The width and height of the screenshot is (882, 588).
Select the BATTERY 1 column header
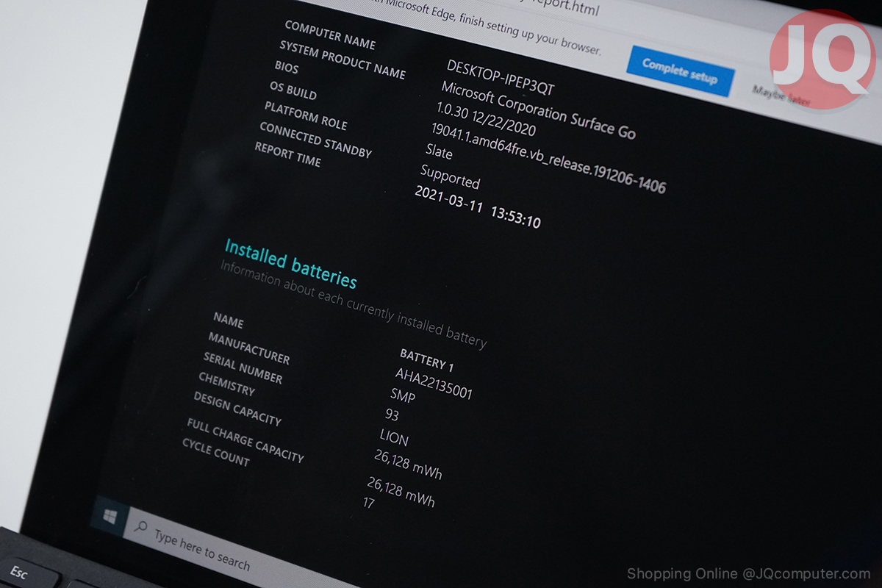[x=427, y=361]
